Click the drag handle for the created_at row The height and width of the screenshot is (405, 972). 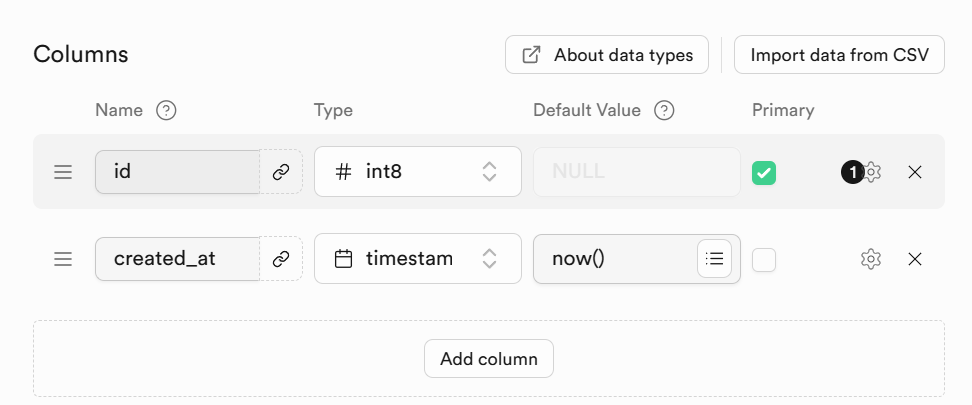[63, 259]
